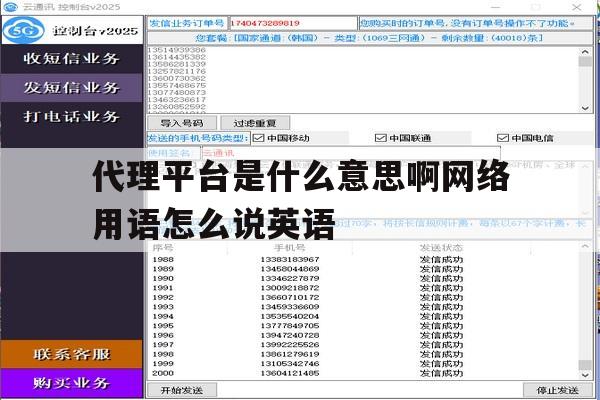Screen dimensions: 600x400
Task: Select row 1994 in results table
Action: tap(363, 317)
